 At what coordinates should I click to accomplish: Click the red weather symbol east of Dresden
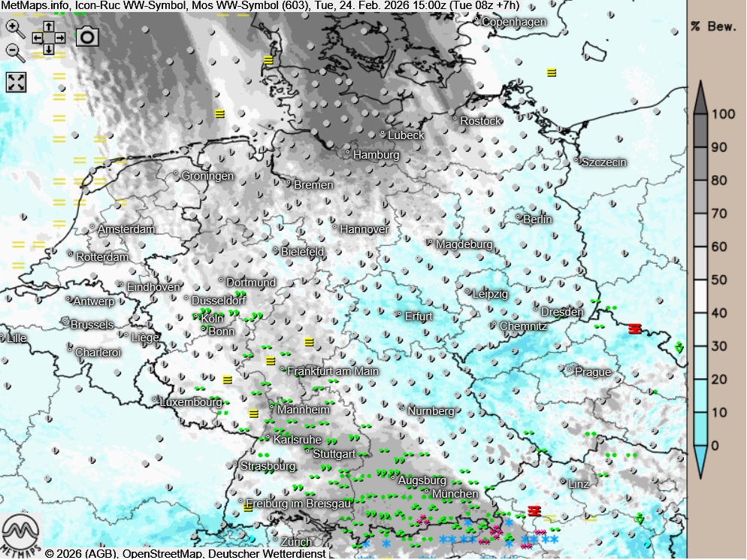635,328
